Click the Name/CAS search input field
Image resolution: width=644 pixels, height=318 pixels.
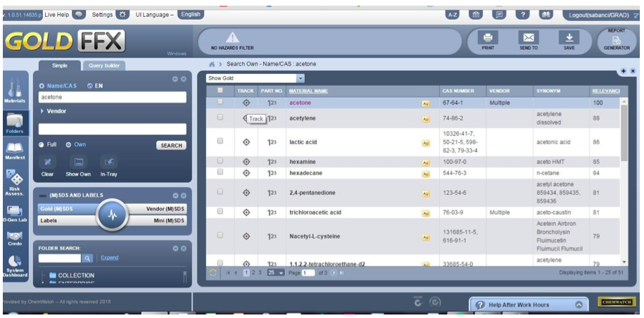point(112,97)
